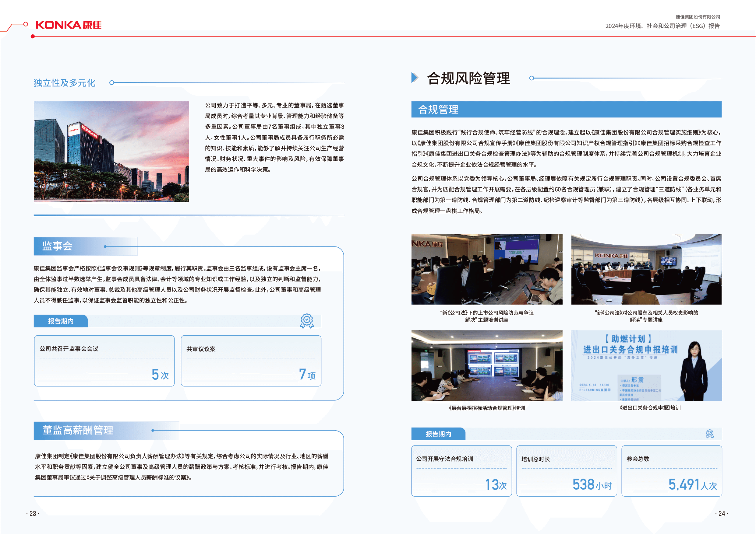This screenshot has width=756, height=534.
Task: Select the 报告期内 tab above the training stats
Action: click(438, 434)
